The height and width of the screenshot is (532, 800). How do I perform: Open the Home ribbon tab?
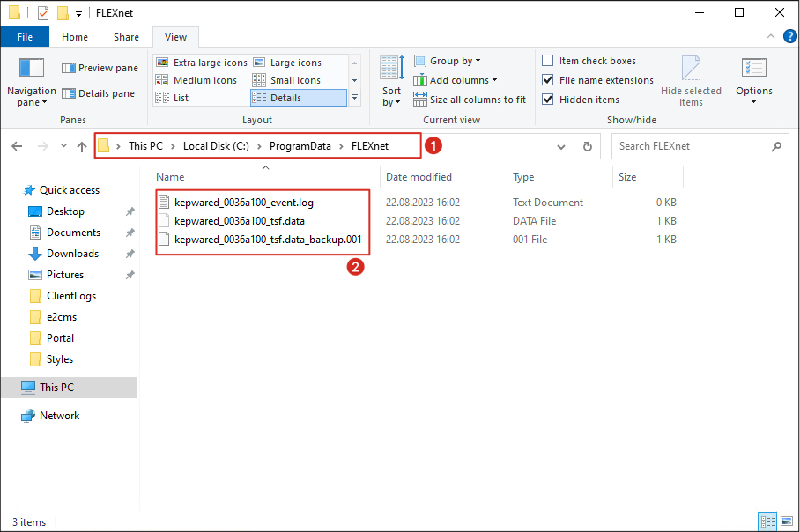click(x=75, y=37)
